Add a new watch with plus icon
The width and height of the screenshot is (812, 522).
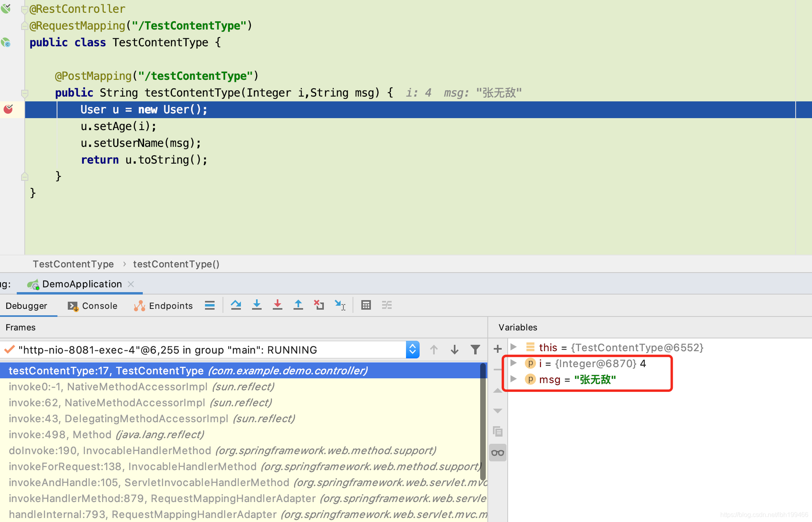pos(498,349)
